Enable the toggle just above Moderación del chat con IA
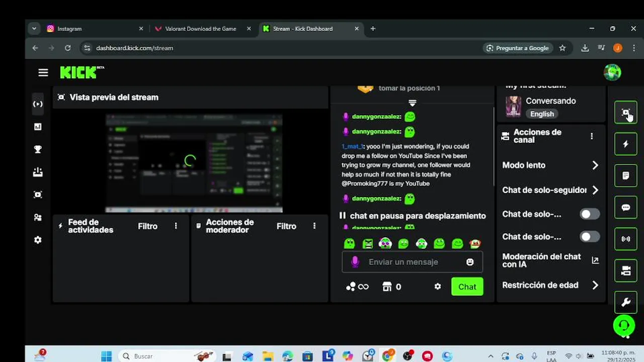The height and width of the screenshot is (362, 644). 590,237
